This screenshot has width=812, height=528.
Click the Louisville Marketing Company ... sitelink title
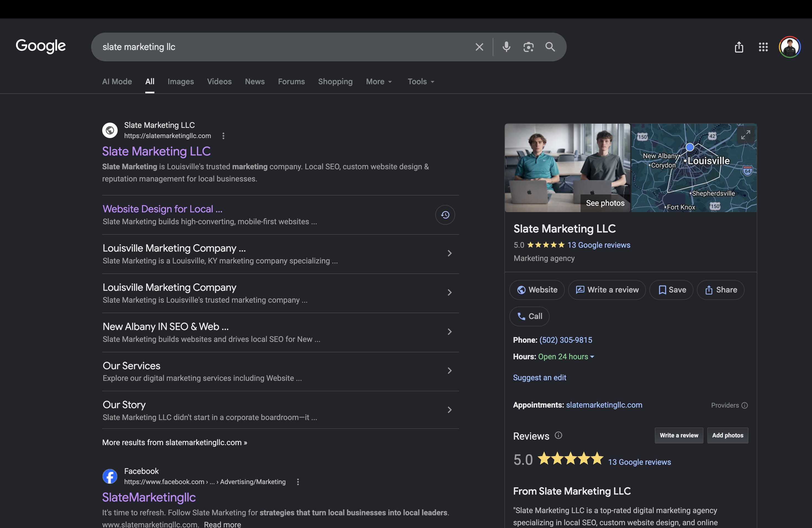(174, 248)
